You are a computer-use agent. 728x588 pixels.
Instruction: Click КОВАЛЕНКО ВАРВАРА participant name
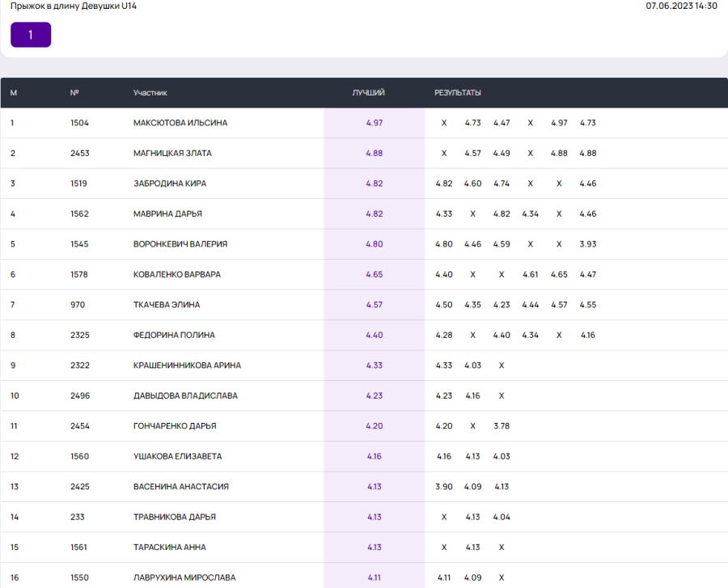click(x=176, y=275)
